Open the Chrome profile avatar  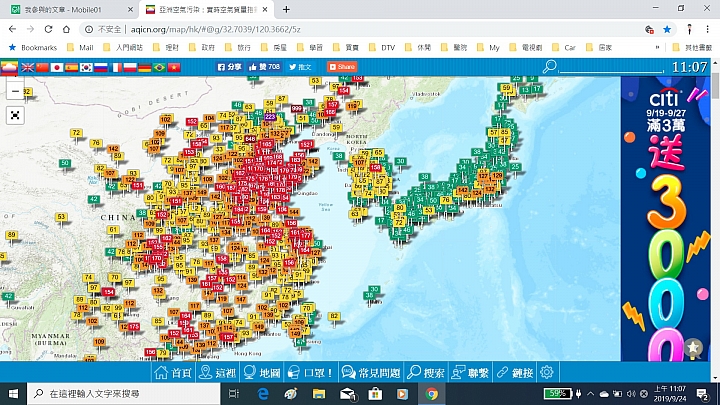point(689,29)
